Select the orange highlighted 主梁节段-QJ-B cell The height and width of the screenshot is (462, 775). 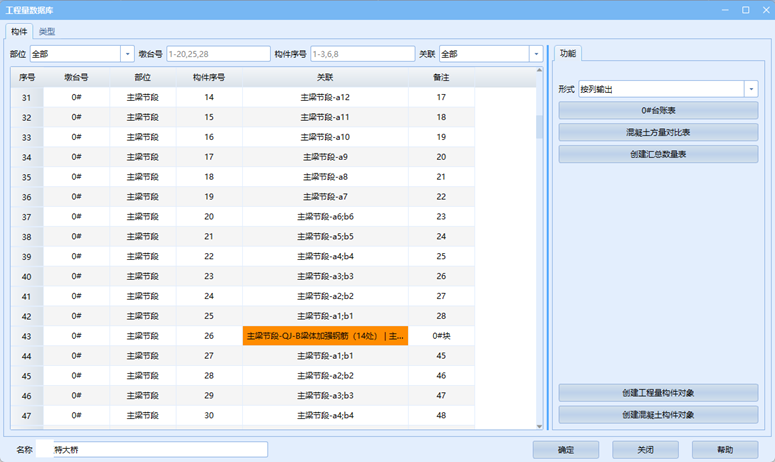pyautogui.click(x=325, y=336)
